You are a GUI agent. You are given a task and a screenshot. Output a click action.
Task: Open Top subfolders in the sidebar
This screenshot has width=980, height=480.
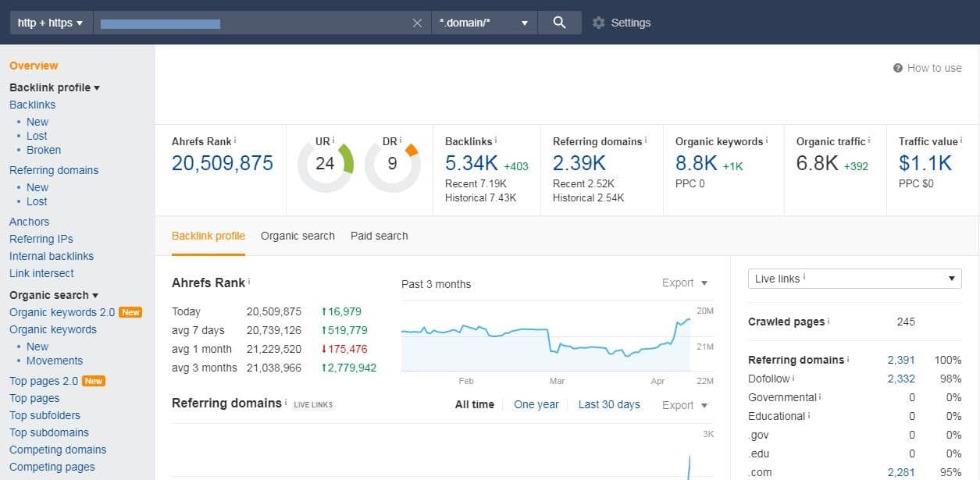click(x=45, y=415)
